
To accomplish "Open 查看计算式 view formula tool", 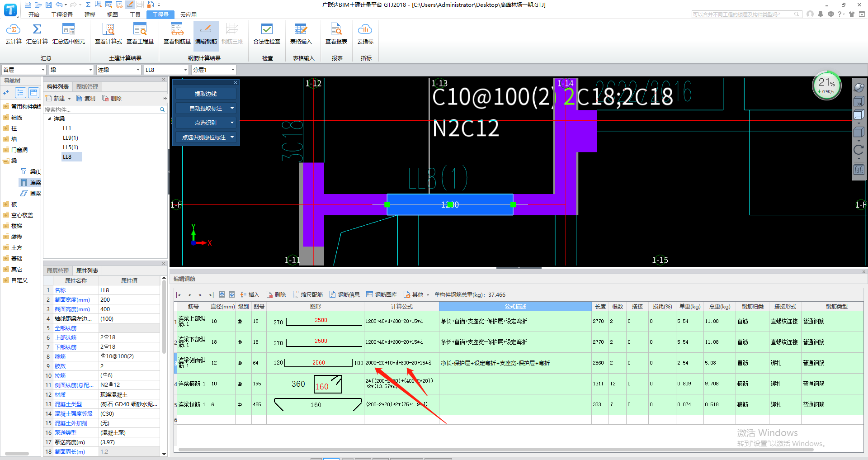I will point(108,34).
